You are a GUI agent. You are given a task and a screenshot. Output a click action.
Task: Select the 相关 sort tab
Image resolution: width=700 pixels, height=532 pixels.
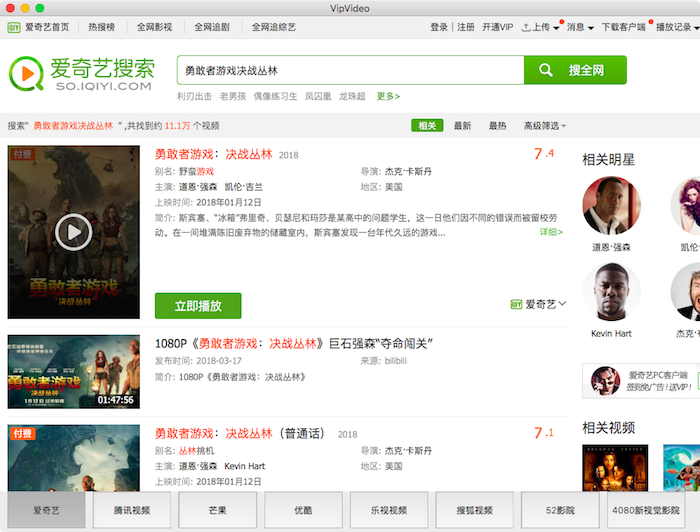[427, 126]
